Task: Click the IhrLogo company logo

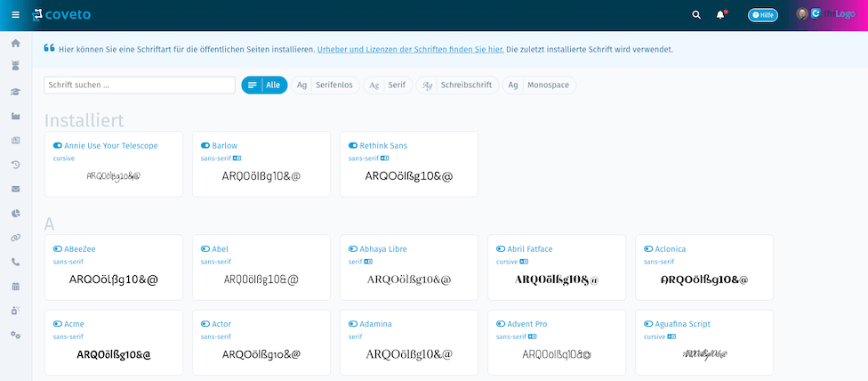Action: pyautogui.click(x=833, y=14)
